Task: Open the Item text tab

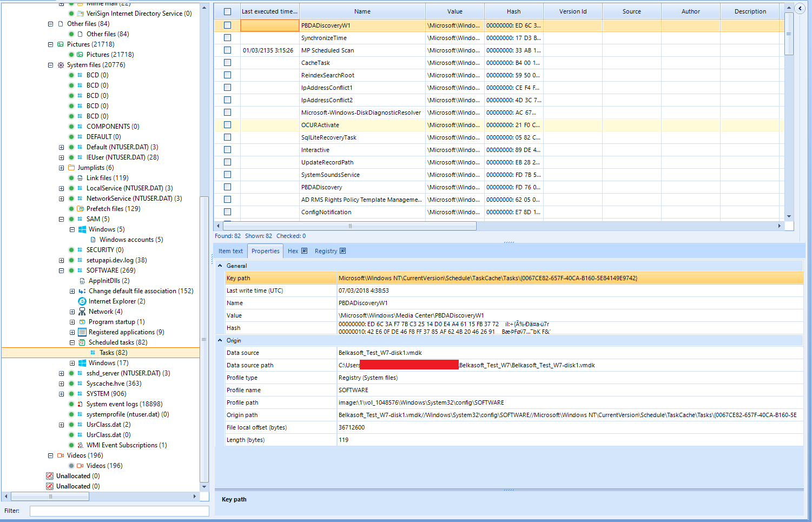Action: coord(230,251)
